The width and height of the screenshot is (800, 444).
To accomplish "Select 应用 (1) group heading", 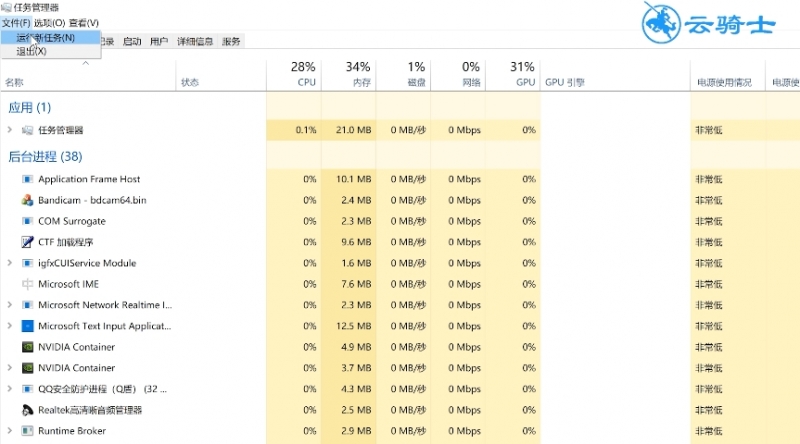I will tap(30, 107).
